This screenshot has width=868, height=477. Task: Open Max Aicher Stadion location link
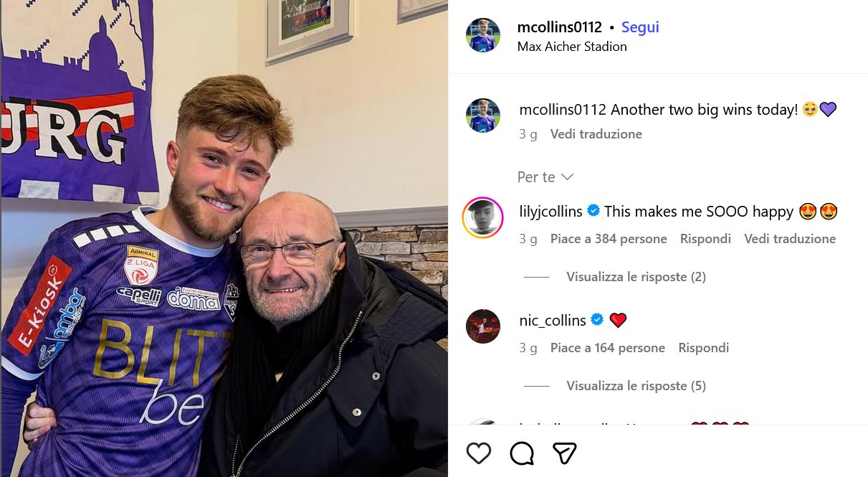[x=572, y=47]
